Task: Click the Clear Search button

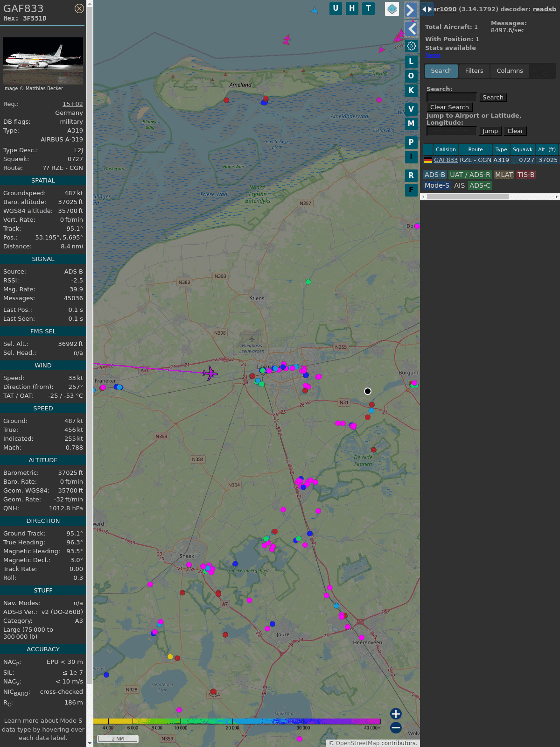Action: pos(449,107)
